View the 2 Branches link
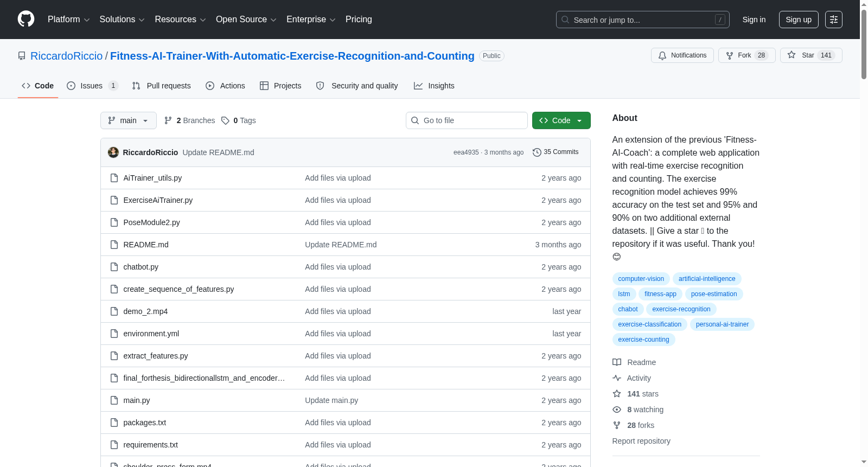 (190, 120)
